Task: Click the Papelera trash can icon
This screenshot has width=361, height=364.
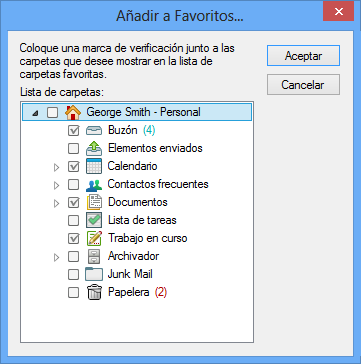Action: pos(94,292)
